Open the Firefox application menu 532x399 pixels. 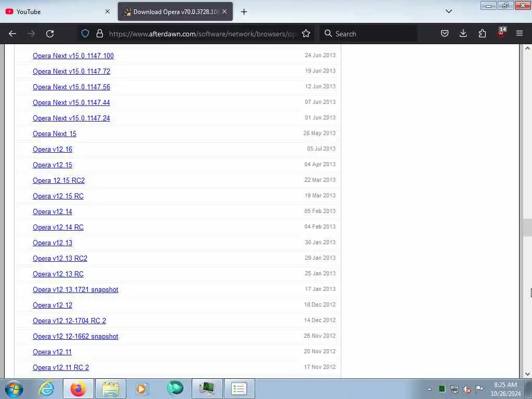pos(520,33)
